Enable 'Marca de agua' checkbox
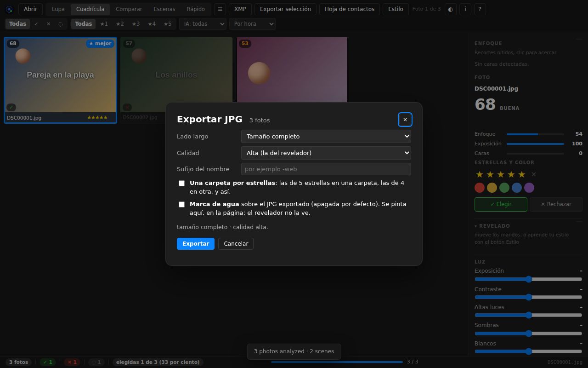The width and height of the screenshot is (588, 368). click(181, 204)
